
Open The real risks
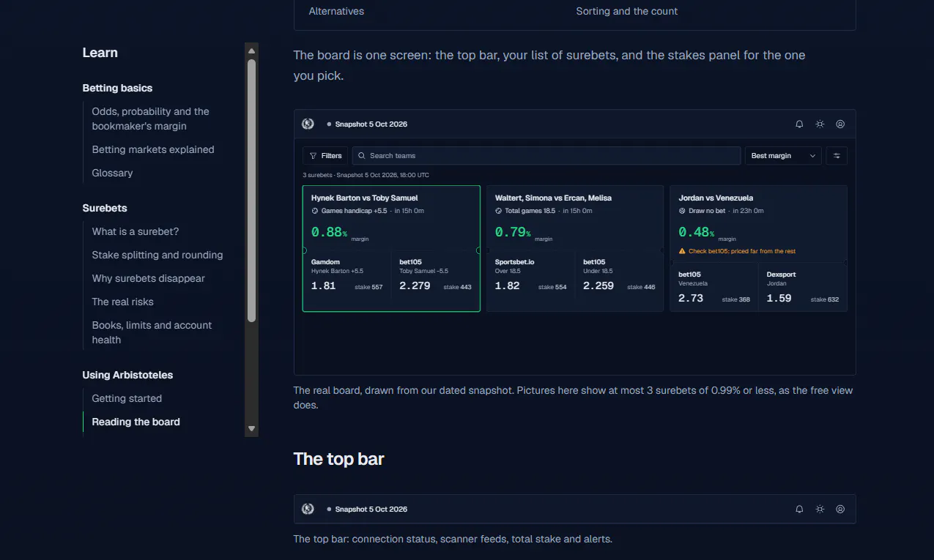[122, 302]
